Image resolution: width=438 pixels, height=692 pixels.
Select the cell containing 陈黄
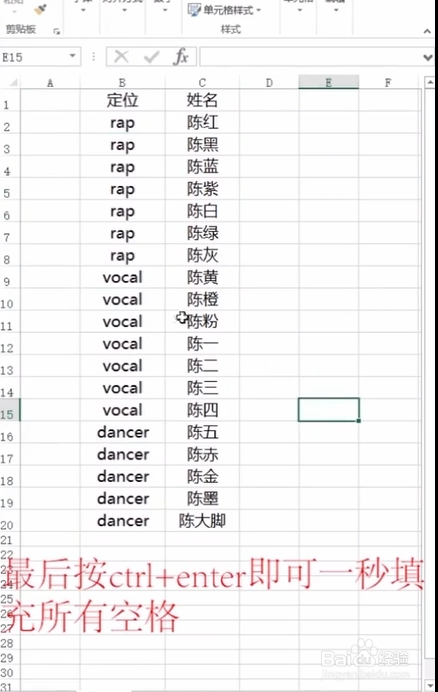202,277
